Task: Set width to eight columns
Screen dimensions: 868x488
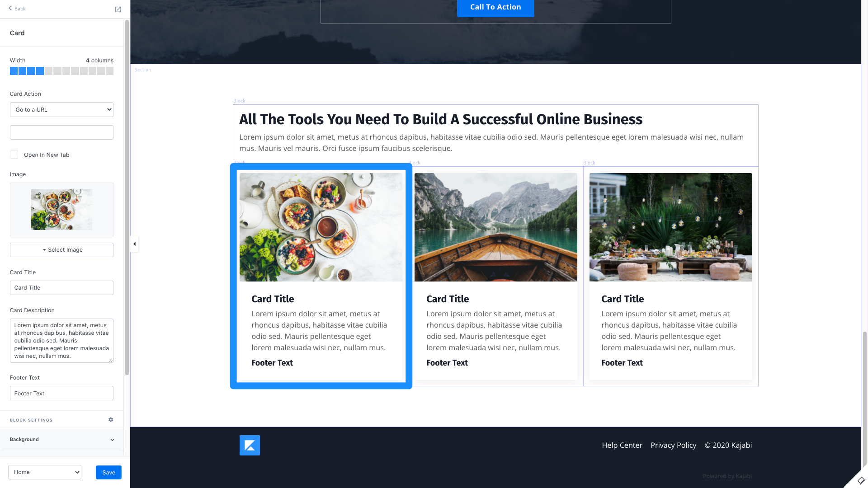Action: (75, 71)
